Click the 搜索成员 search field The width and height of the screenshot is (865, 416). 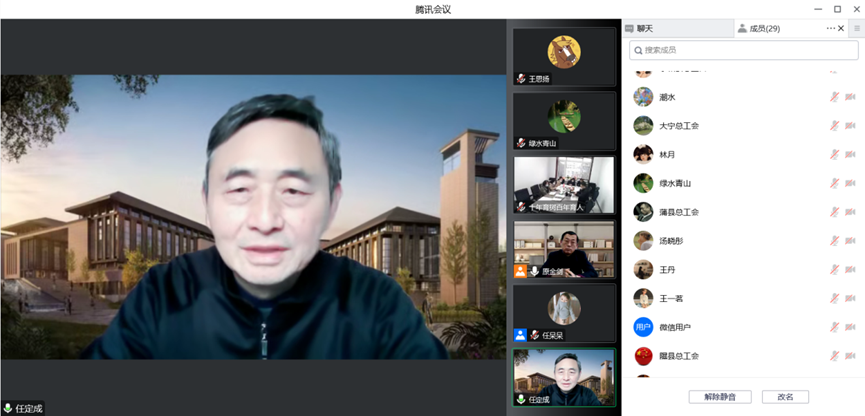743,50
